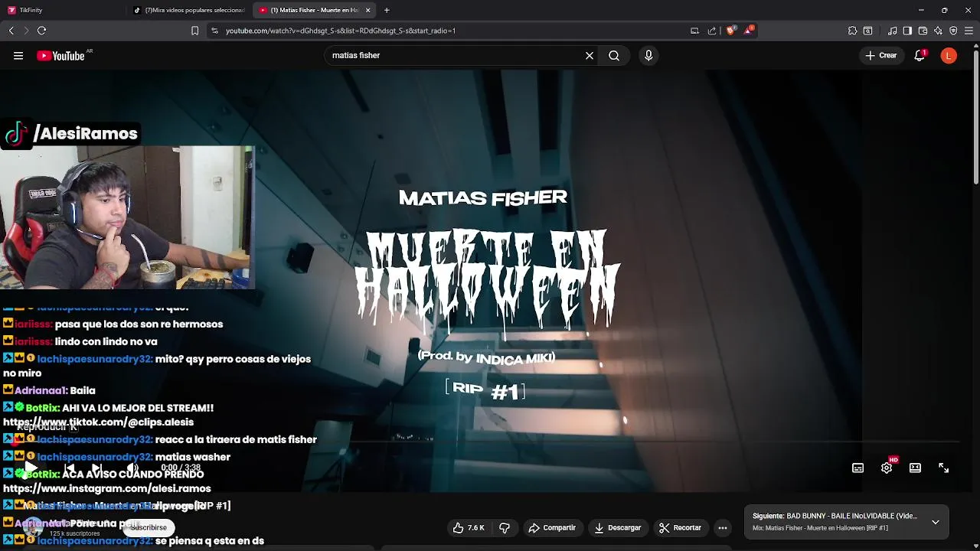Click the install app icon in address bar
Viewport: 980px width, 551px height.
click(x=694, y=31)
